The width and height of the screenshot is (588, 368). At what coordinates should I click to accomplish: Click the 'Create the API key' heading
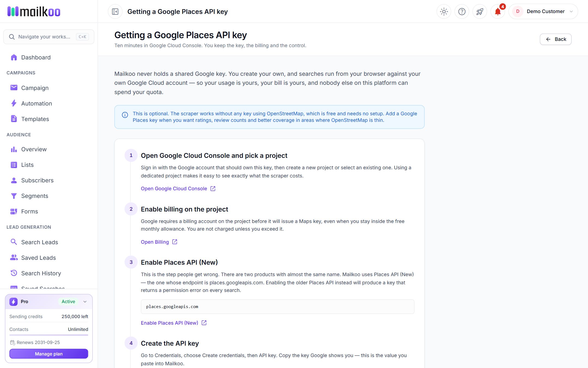point(170,343)
